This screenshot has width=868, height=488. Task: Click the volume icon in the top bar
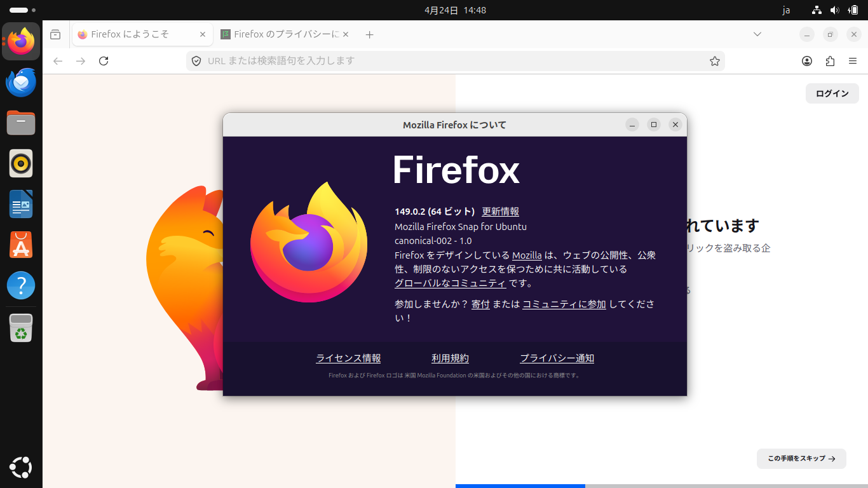click(x=835, y=10)
